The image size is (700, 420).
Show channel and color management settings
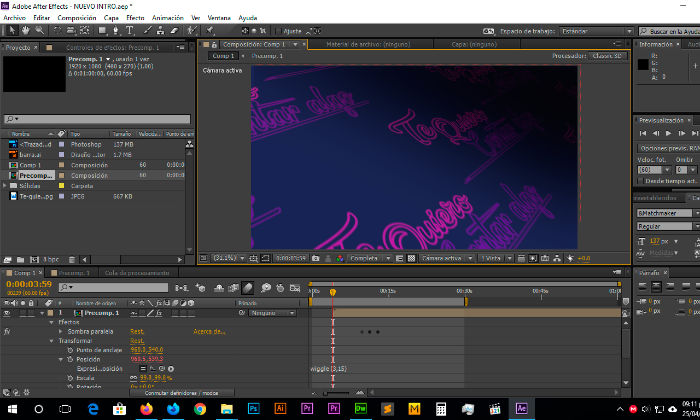pos(340,258)
